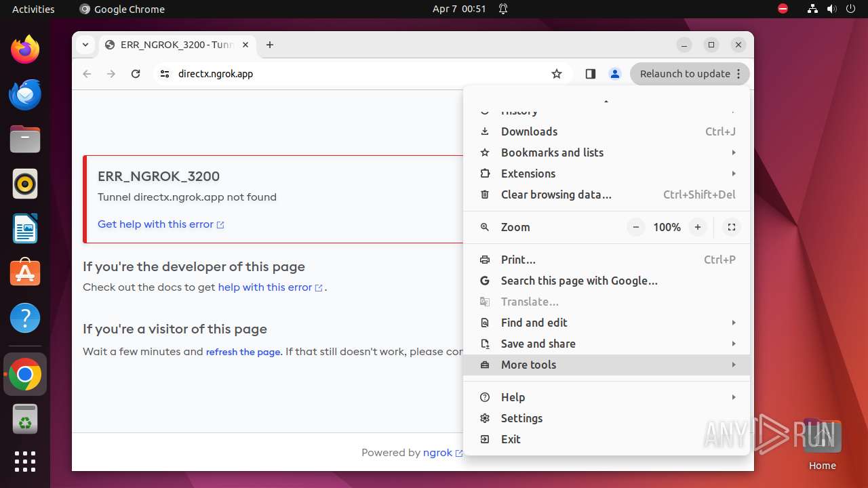This screenshot has width=868, height=488.
Task: Click the refresh the page link
Action: click(x=243, y=352)
